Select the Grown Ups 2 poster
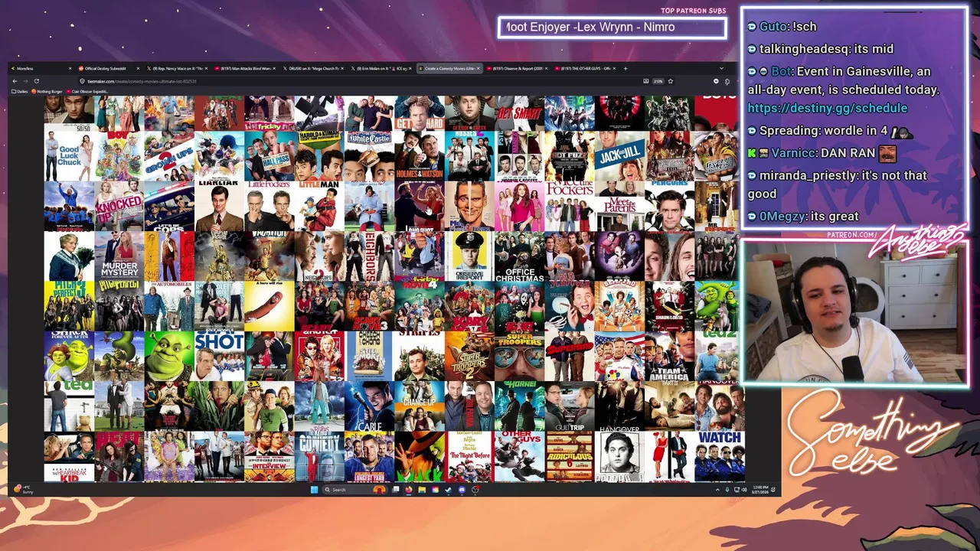Image resolution: width=980 pixels, height=551 pixels. (169, 155)
